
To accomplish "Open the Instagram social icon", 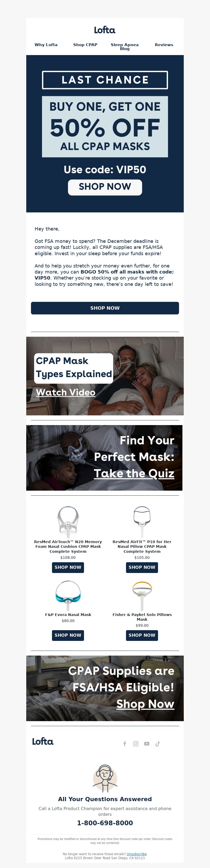I will point(136,744).
